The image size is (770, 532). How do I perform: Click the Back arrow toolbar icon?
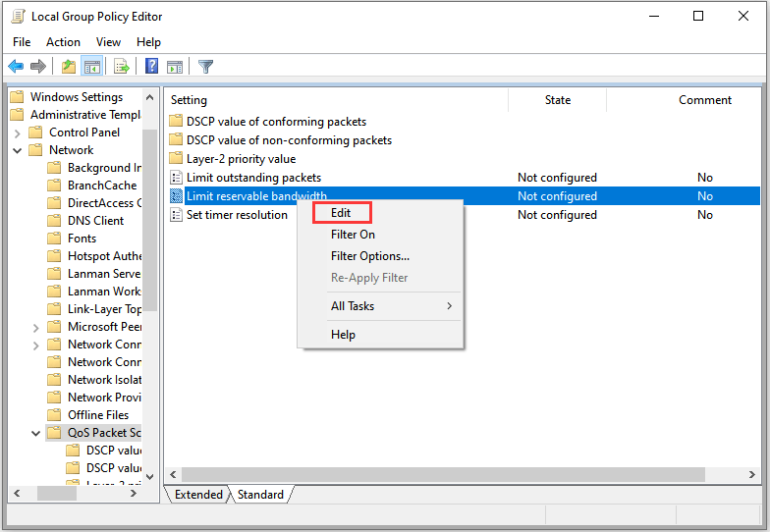(x=16, y=67)
